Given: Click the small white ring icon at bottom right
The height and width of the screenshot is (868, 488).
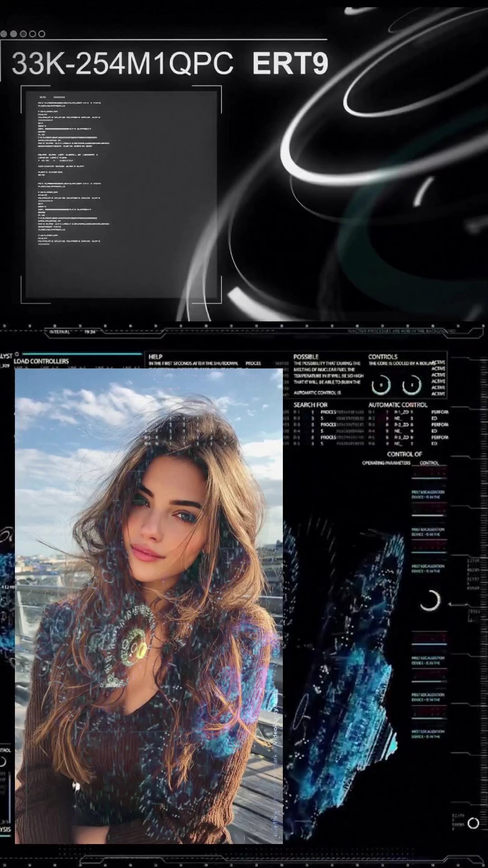Looking at the screenshot, I should pos(473,823).
